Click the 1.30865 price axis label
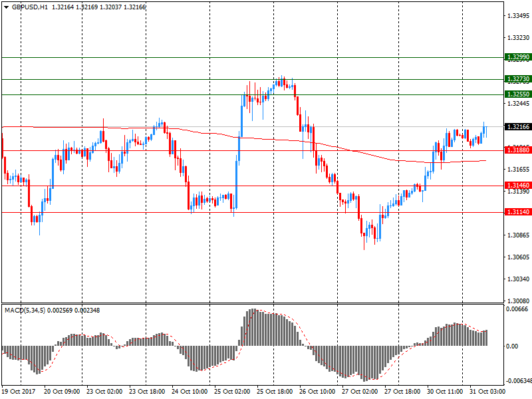 518,235
